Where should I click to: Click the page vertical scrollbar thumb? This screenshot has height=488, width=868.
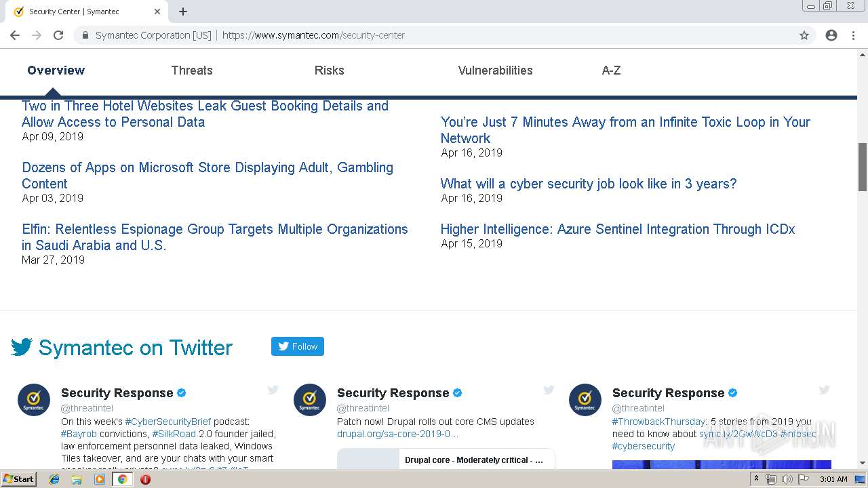[863, 167]
